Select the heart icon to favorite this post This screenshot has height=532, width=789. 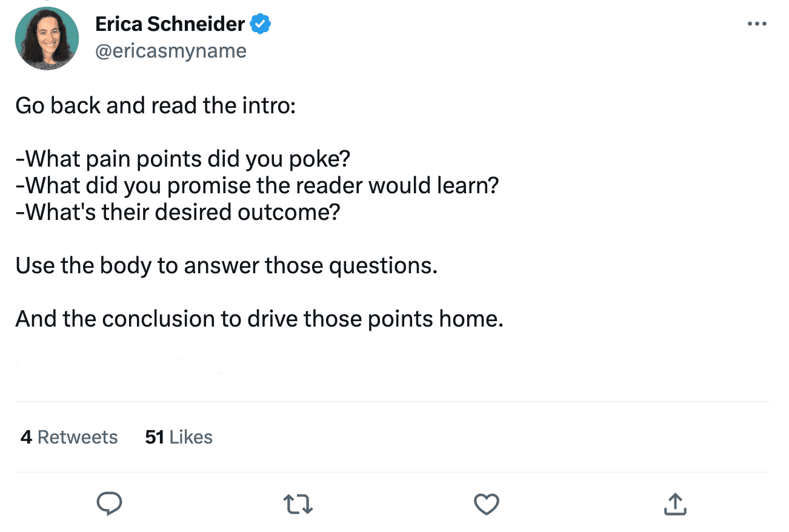486,504
